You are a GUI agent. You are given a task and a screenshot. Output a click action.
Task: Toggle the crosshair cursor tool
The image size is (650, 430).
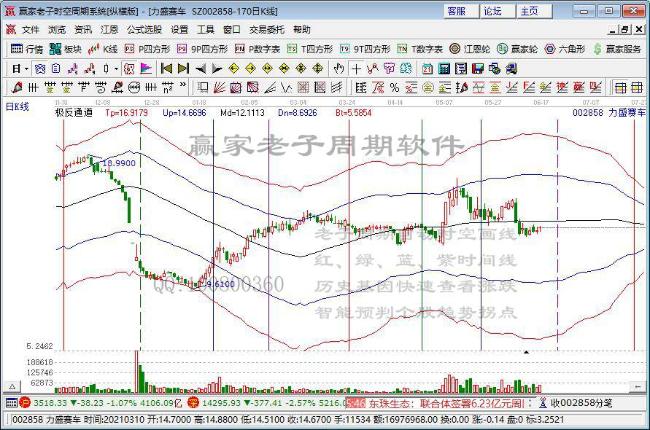[356, 69]
